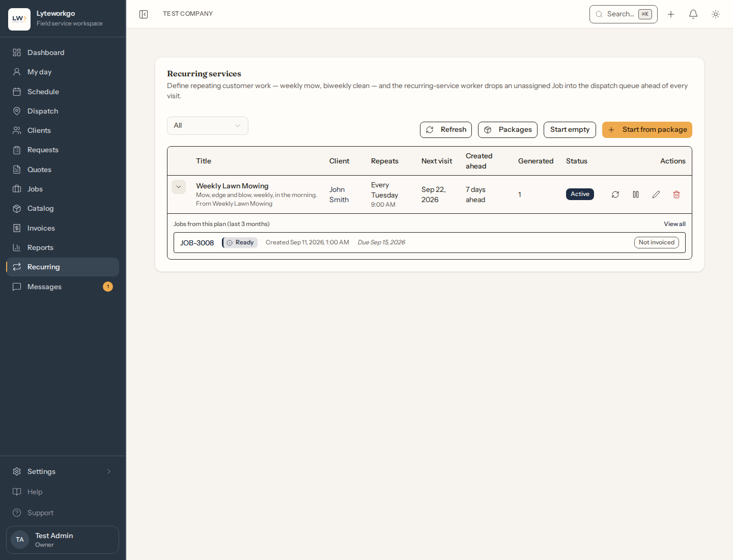The height and width of the screenshot is (560, 733).
Task: Click the Lyteworkgo LW logo
Action: click(19, 19)
